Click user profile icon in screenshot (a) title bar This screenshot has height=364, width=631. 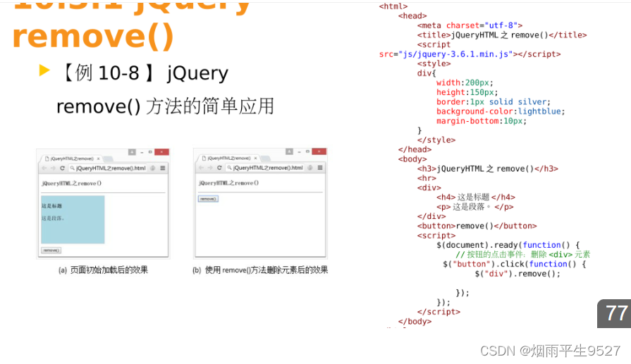tap(132, 152)
